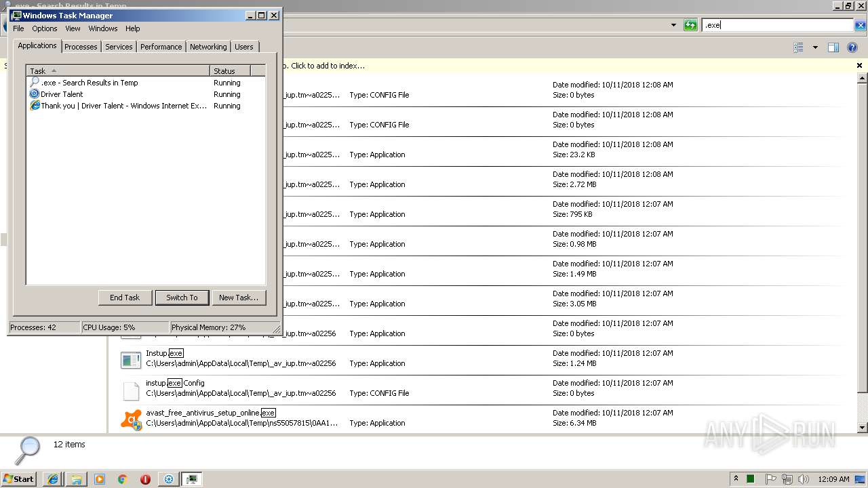Click the instup.exe.Config blank file icon

coord(131,390)
